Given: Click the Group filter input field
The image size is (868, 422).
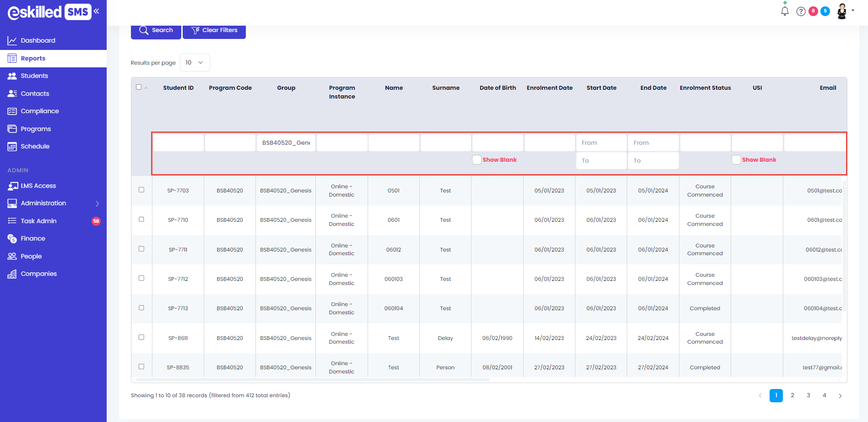Looking at the screenshot, I should (x=286, y=143).
